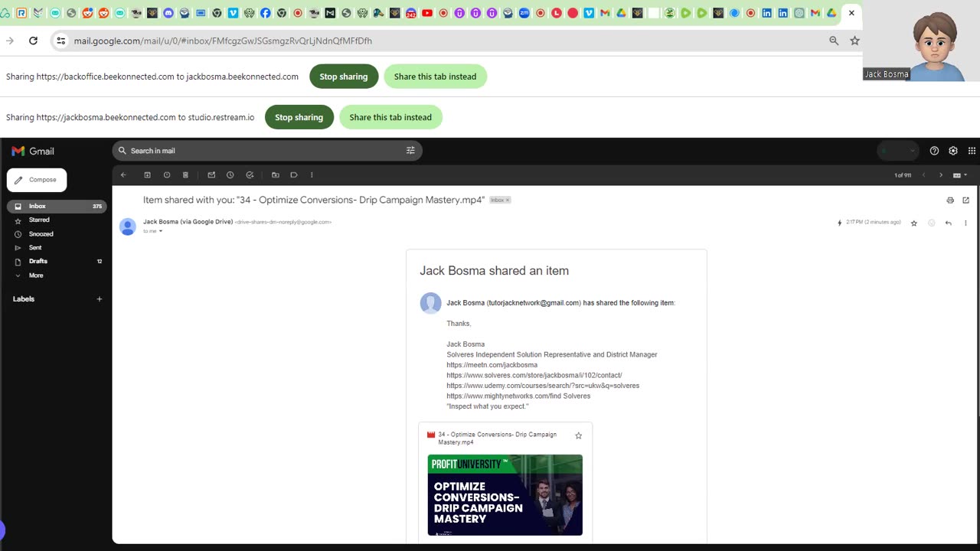Open email in new window
The width and height of the screenshot is (980, 551).
965,201
